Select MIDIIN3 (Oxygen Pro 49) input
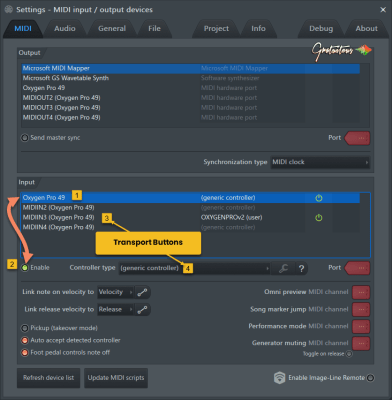392x400 pixels. coord(191,217)
